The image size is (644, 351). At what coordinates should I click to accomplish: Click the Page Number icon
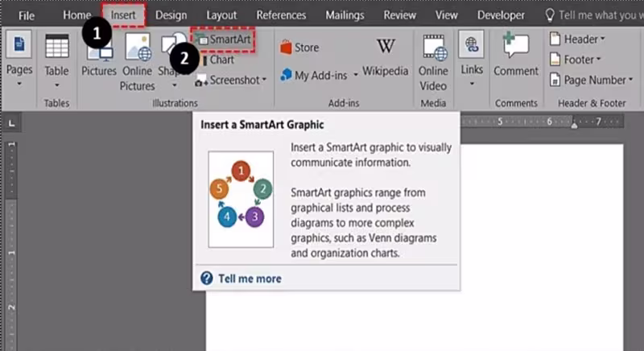click(x=555, y=80)
